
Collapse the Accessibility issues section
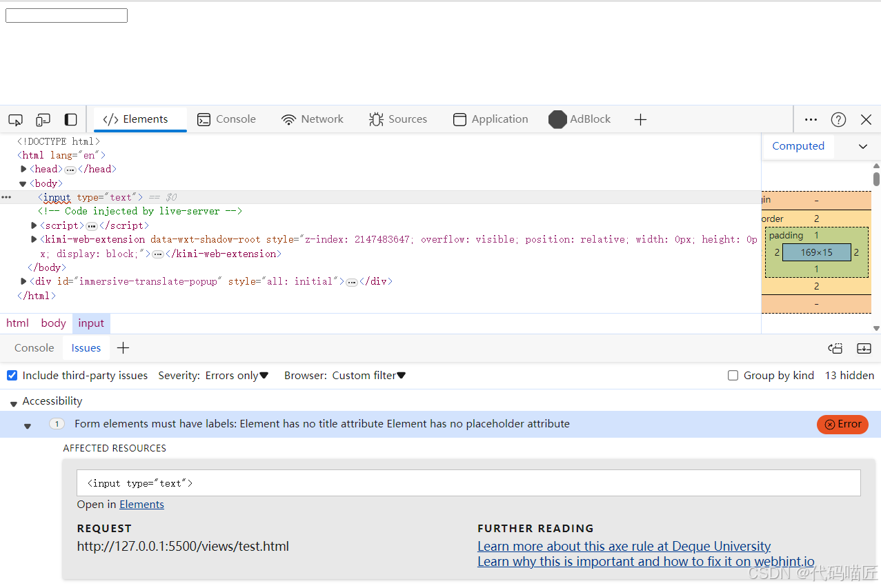tap(13, 401)
